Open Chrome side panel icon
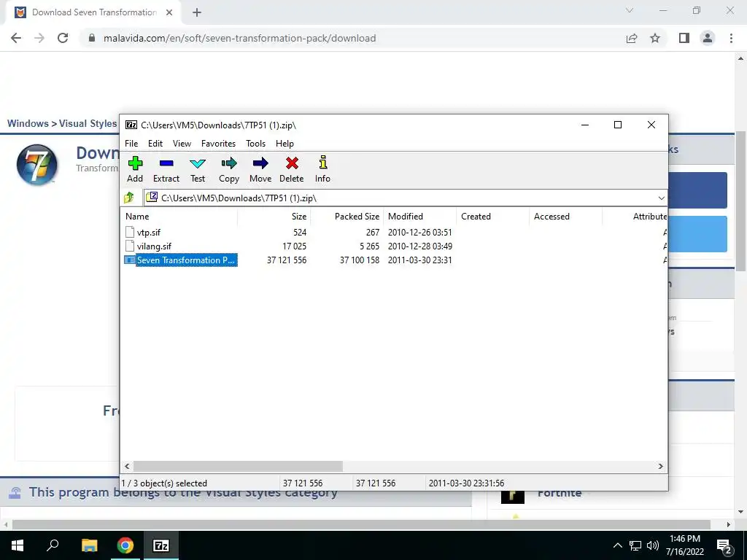The height and width of the screenshot is (560, 747). [684, 38]
